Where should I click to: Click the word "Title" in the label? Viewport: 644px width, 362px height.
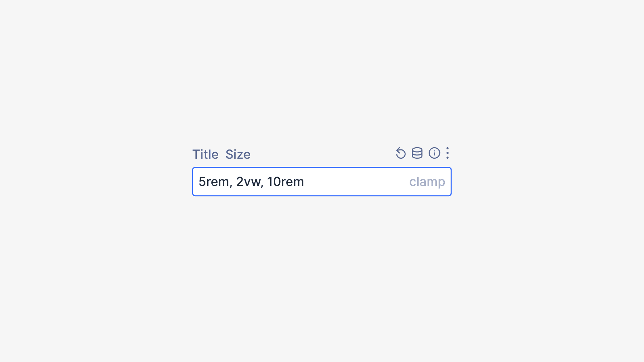point(205,154)
